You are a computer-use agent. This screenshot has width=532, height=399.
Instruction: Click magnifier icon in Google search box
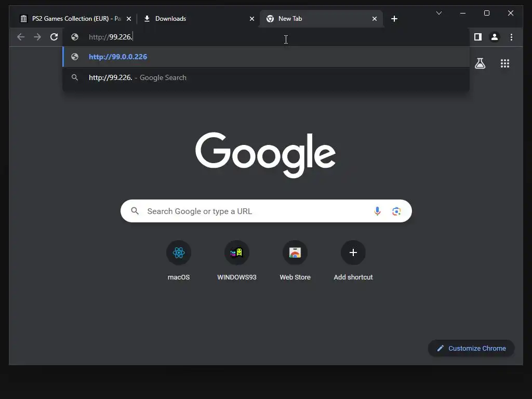pos(135,211)
